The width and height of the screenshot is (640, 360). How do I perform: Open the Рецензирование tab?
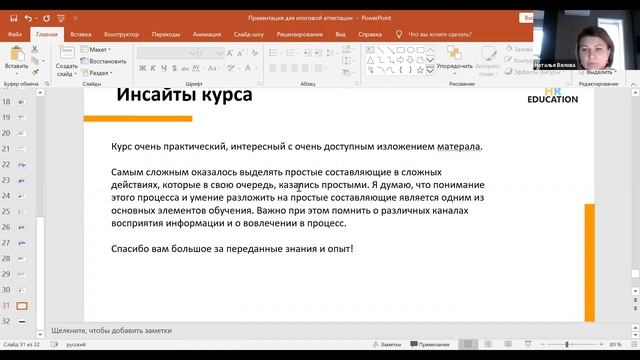click(300, 34)
